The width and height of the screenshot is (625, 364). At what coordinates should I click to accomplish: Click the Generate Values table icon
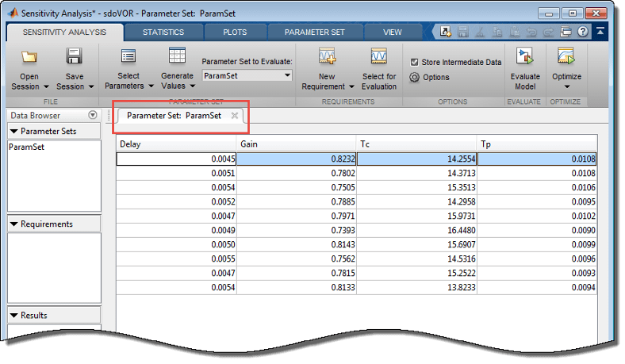177,56
